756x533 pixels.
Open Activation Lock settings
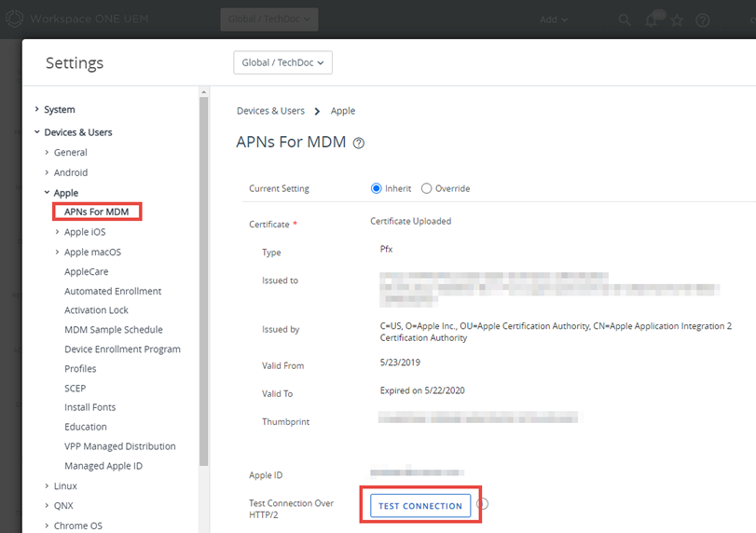[96, 310]
